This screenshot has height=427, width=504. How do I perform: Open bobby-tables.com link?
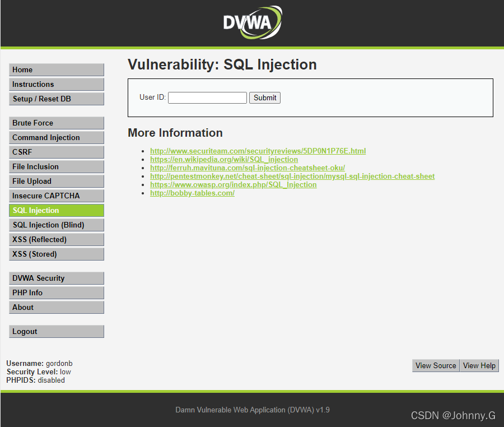192,193
